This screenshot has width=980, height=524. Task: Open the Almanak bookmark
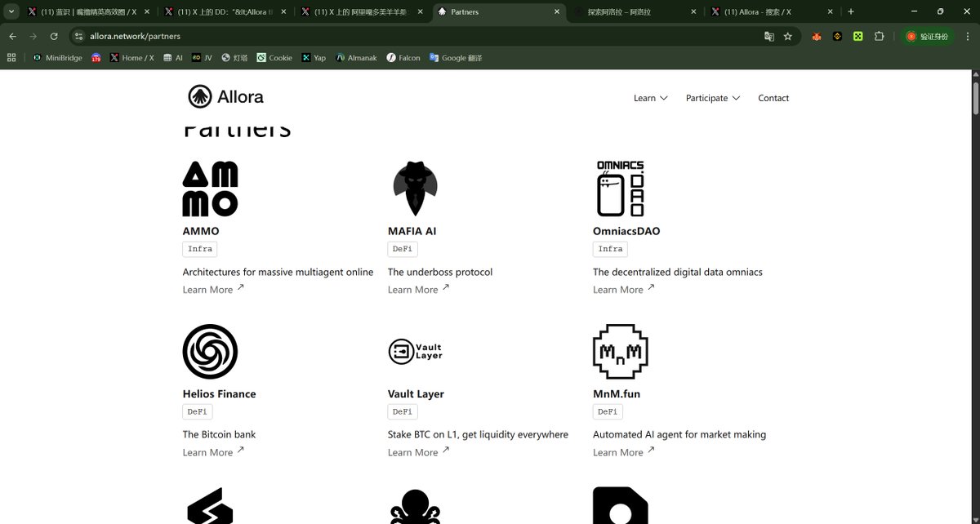(356, 58)
